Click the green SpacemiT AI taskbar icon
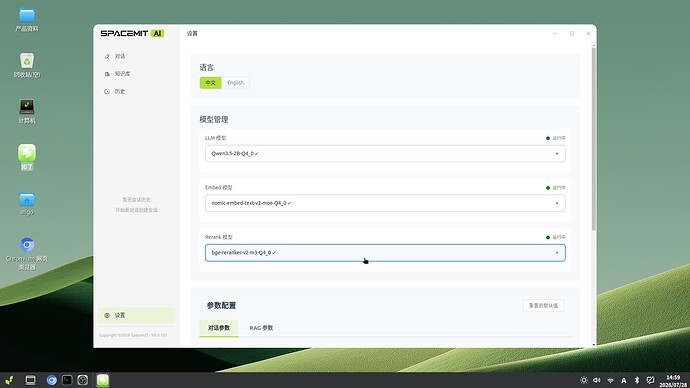The image size is (690, 388). click(x=103, y=380)
